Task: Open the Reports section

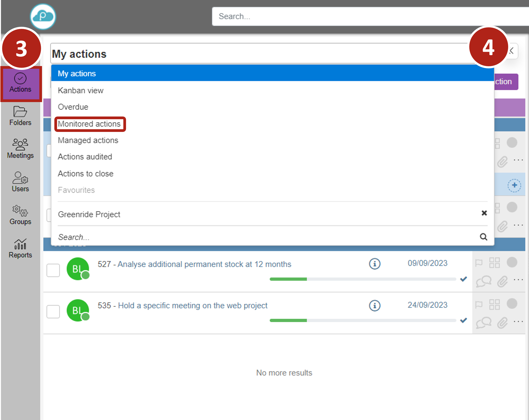Action: point(20,248)
